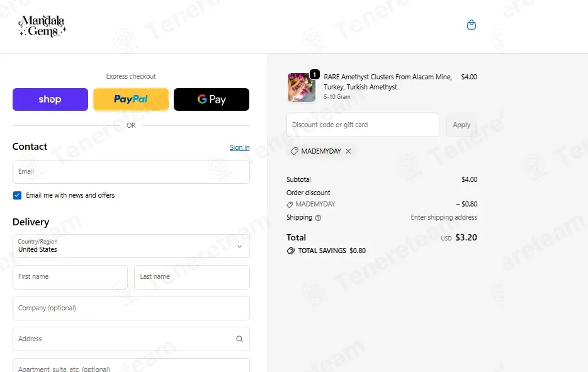Select Google Pay express checkout
This screenshot has height=372, width=588.
pos(212,99)
